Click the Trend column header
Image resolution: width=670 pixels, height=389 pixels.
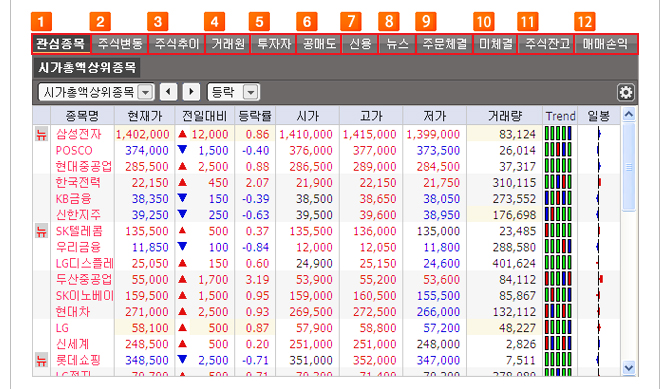[560, 115]
